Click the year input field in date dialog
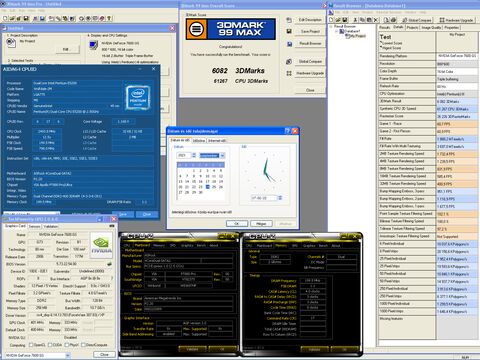Viewport: 480px width, 360px height. [184, 155]
